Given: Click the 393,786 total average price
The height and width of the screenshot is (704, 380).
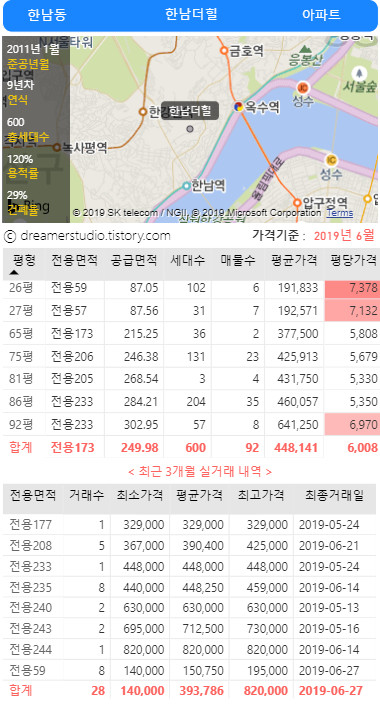Looking at the screenshot, I should 201,691.
